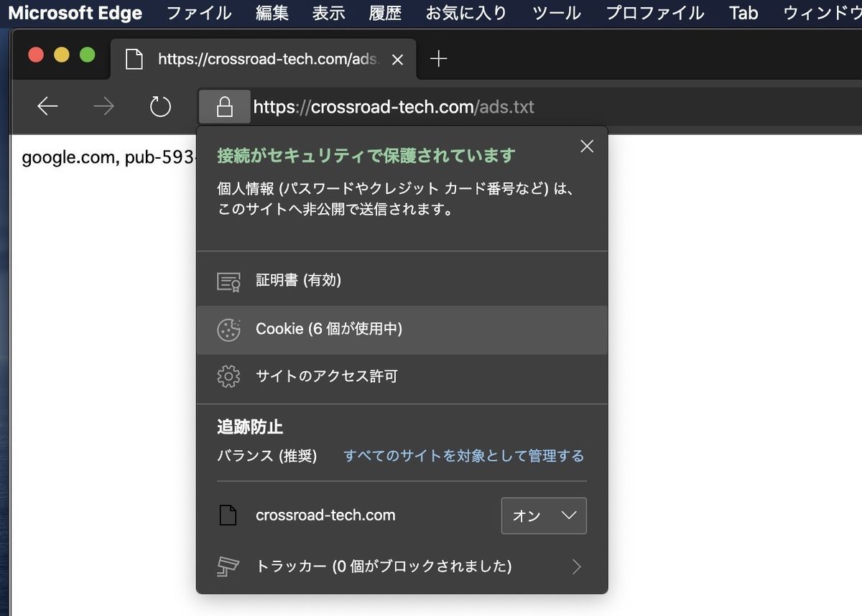Click the gear icon for site permissions
This screenshot has width=862, height=616.
pos(228,376)
